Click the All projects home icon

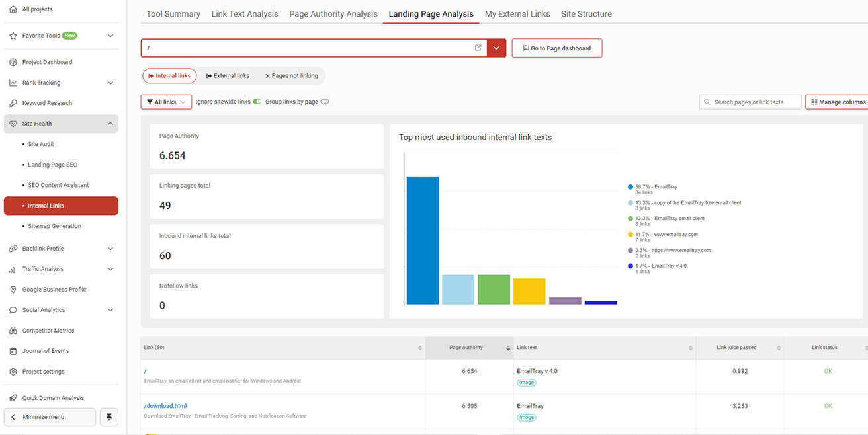[13, 9]
